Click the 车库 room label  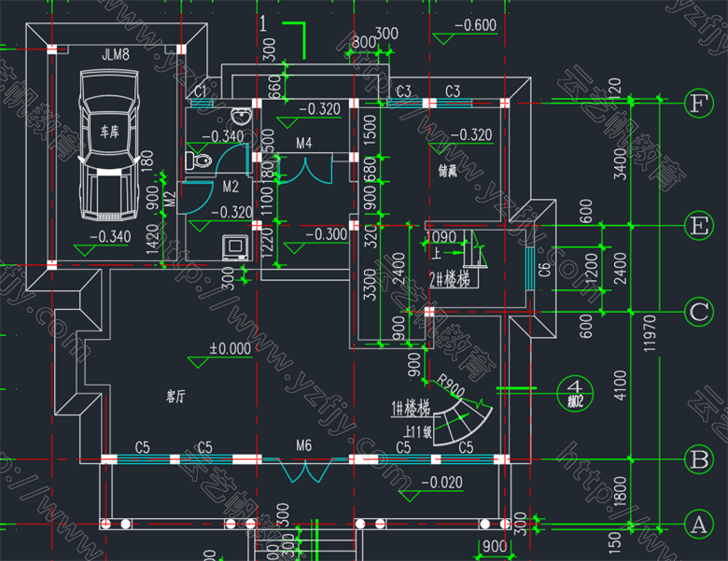[109, 132]
